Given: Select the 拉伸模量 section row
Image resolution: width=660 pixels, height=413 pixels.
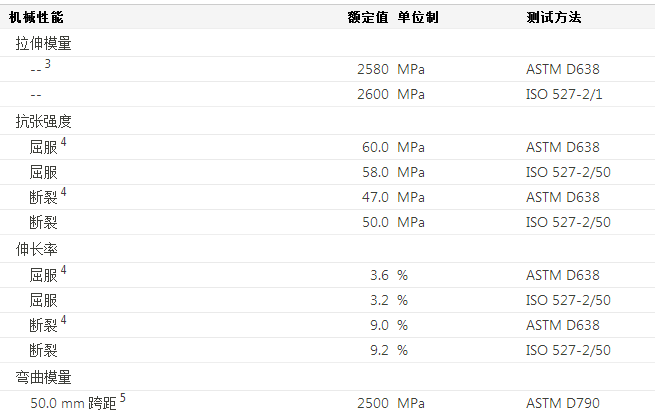Looking at the screenshot, I should point(43,44).
